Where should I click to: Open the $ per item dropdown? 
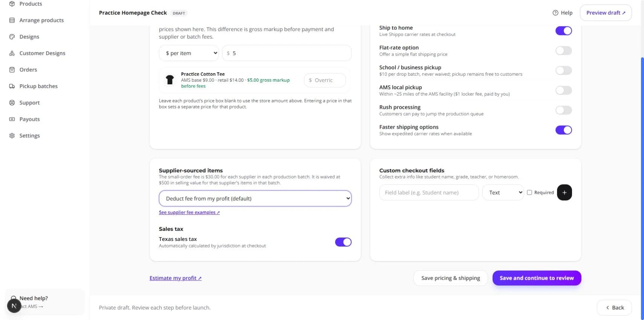tap(189, 53)
